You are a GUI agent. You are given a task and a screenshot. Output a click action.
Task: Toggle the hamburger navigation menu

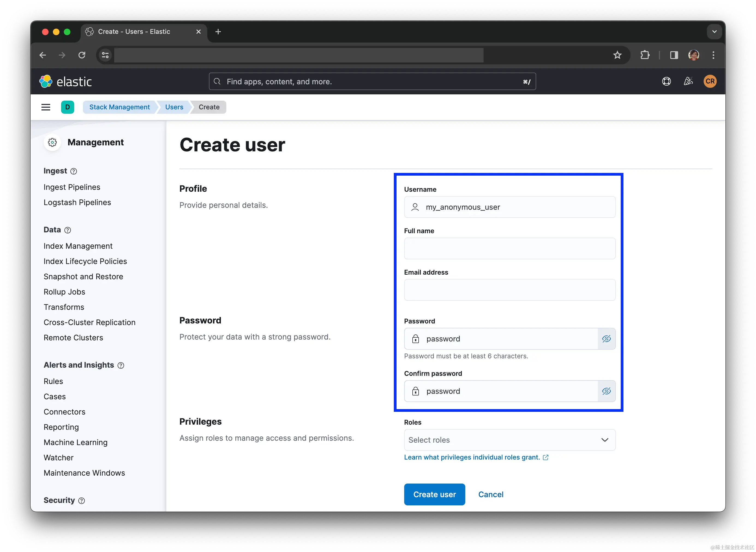(x=46, y=107)
